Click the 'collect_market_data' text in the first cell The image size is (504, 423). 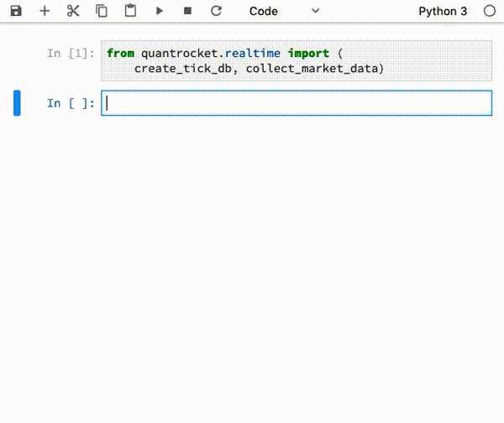312,69
